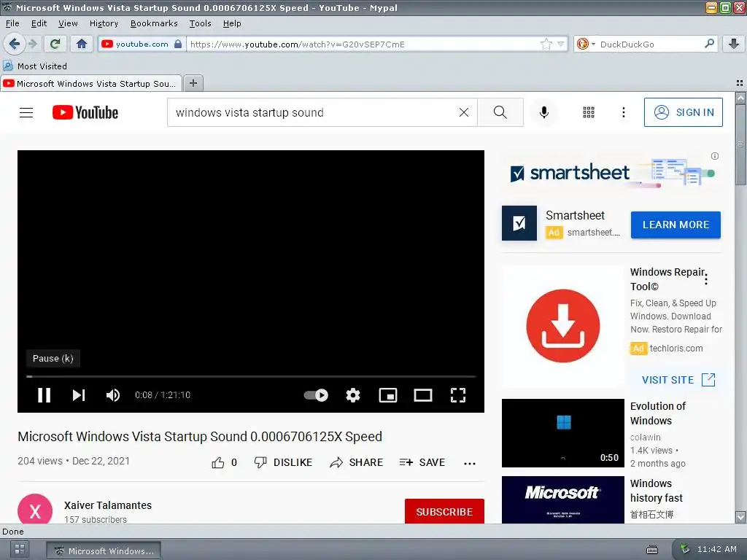Open the Edit menu
Screen dimensions: 747x560
pyautogui.click(x=39, y=23)
